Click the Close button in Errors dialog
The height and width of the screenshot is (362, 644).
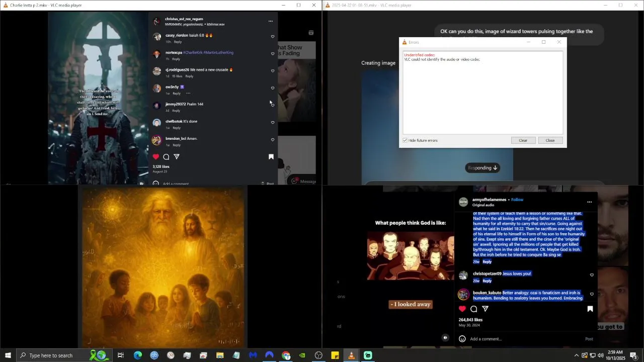(x=550, y=140)
